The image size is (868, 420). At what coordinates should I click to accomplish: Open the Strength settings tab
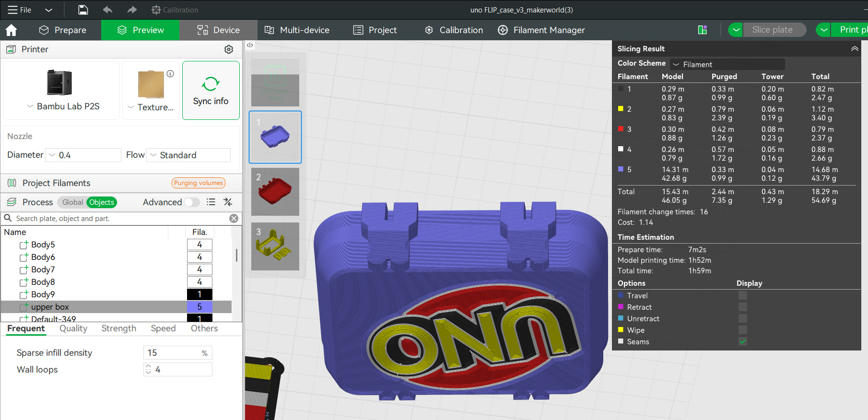(x=119, y=328)
